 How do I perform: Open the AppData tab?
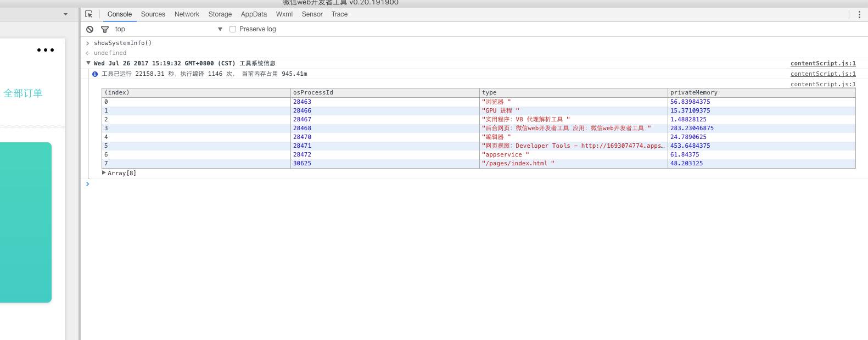point(254,14)
